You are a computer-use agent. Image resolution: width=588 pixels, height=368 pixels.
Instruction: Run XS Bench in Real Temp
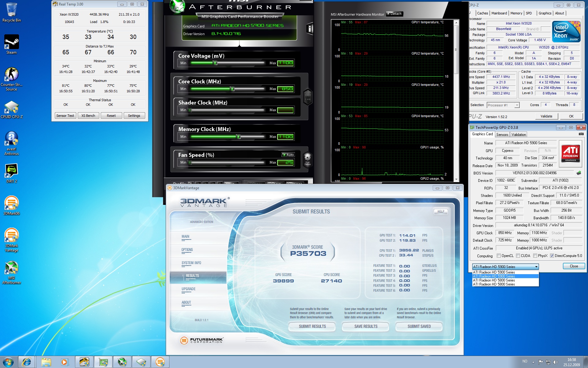pos(88,116)
